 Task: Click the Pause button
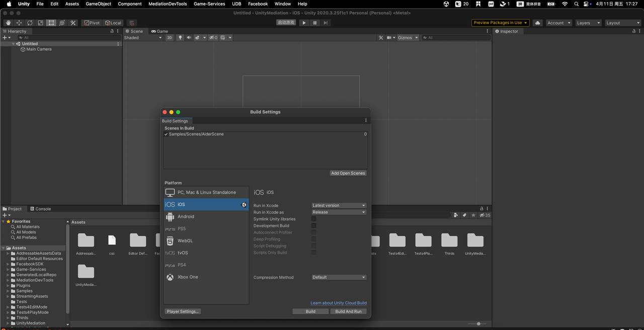coord(315,23)
